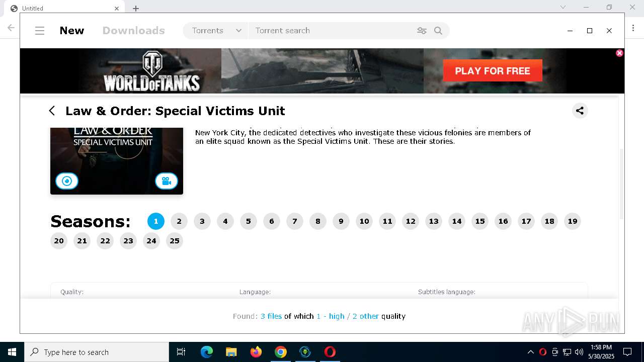Jump to season 23

128,241
